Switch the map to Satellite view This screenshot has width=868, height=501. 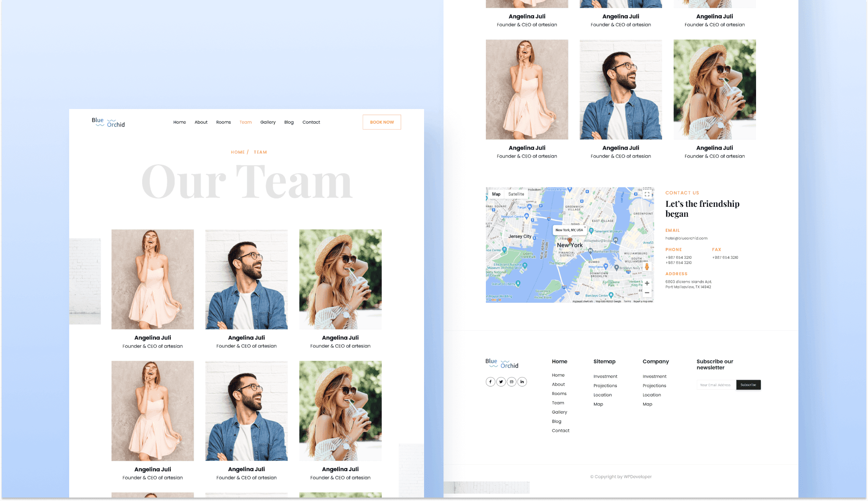[516, 194]
